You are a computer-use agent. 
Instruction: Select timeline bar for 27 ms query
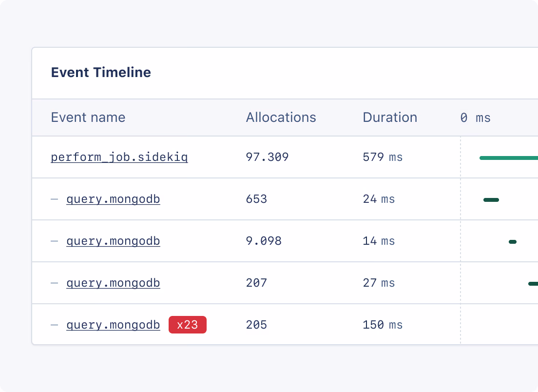tap(533, 284)
